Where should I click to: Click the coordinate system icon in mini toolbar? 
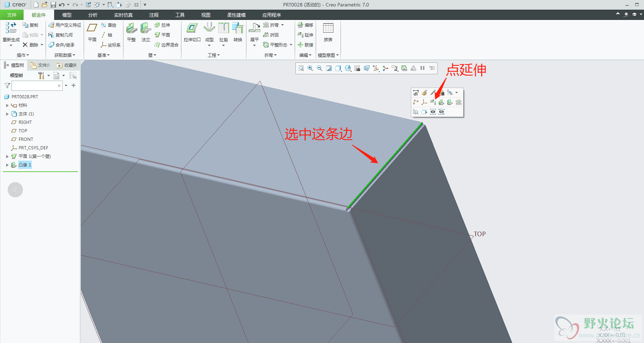click(424, 102)
